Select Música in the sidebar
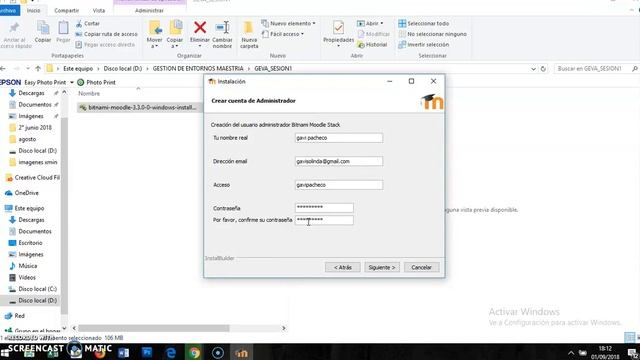Image resolution: width=640 pixels, height=360 pixels. (27, 266)
